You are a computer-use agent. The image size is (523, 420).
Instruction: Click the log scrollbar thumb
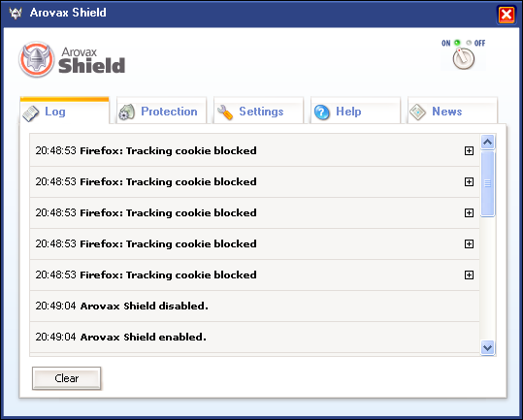tap(488, 183)
